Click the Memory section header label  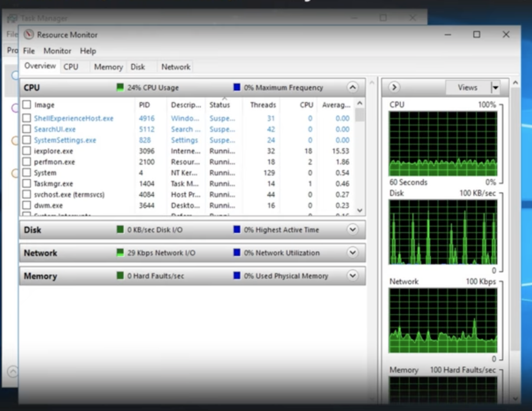click(x=40, y=276)
